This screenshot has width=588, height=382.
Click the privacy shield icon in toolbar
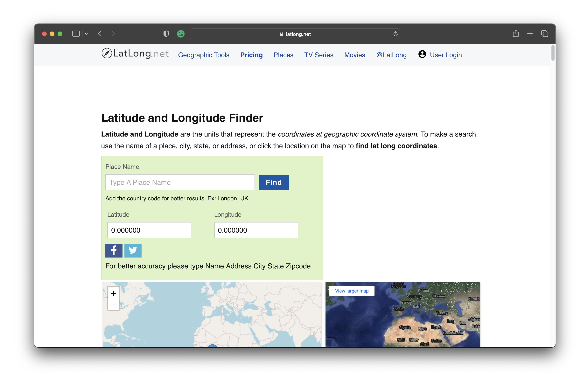tap(166, 34)
